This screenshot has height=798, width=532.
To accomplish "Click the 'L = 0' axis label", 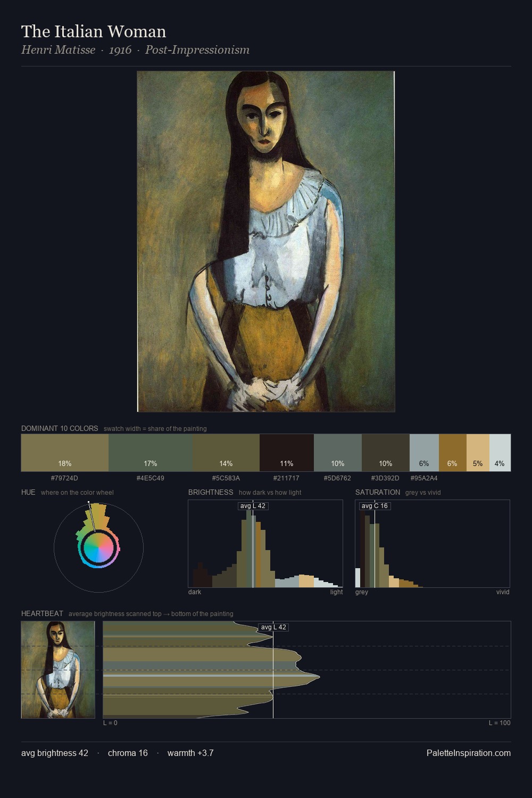I will (x=110, y=722).
